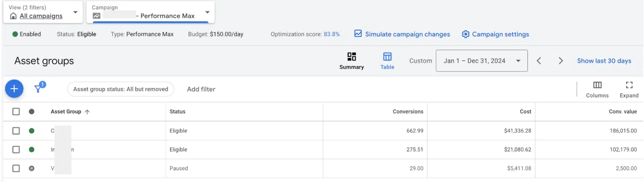The image size is (644, 182).
Task: Sort by Asset Group column header
Action: (66, 112)
